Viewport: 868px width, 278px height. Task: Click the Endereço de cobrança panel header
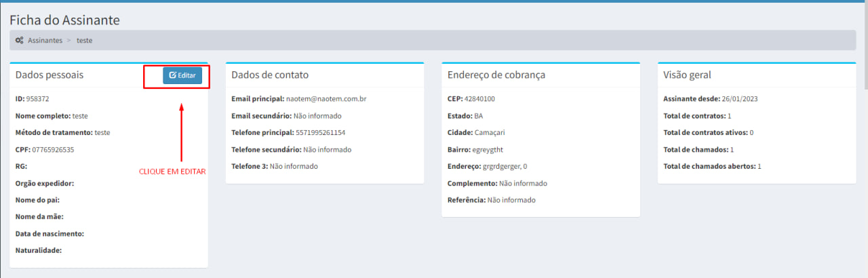click(496, 75)
